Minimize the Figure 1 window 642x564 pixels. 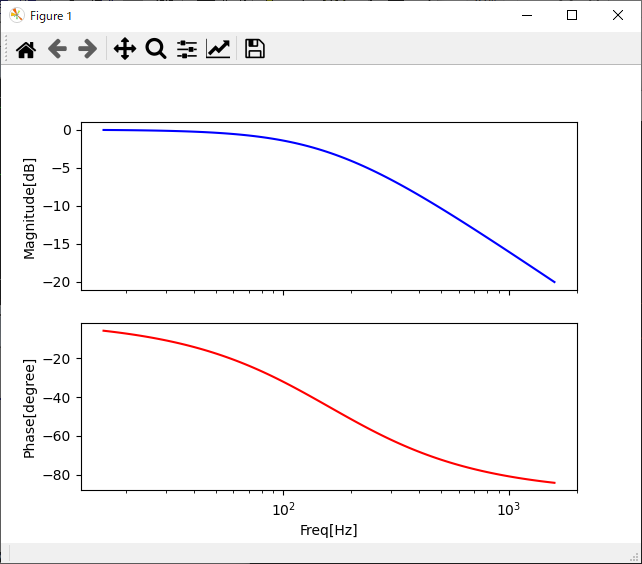click(x=525, y=16)
